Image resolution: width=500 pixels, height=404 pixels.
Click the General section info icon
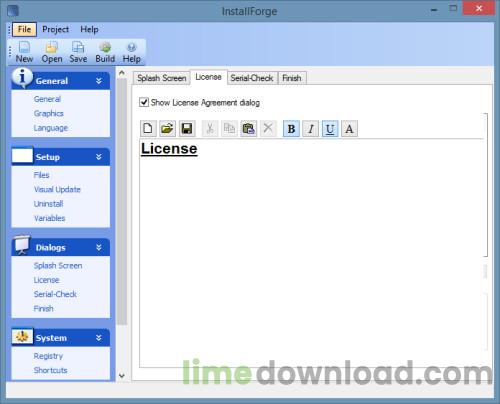[22, 78]
